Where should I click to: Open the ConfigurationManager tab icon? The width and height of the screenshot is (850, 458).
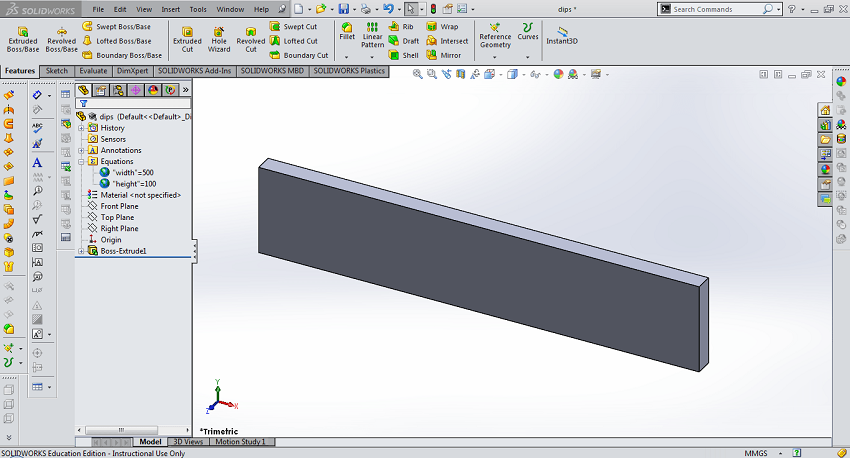pos(118,90)
